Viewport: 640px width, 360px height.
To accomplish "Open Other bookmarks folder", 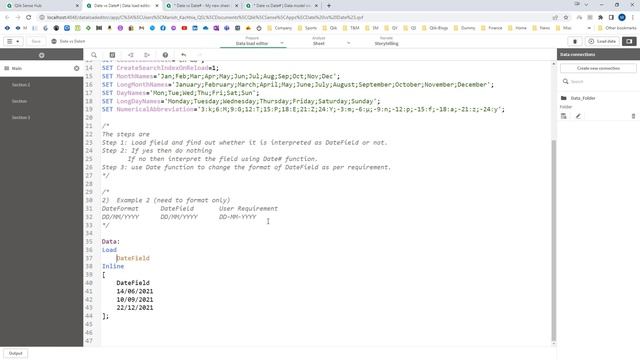I will coord(617,28).
